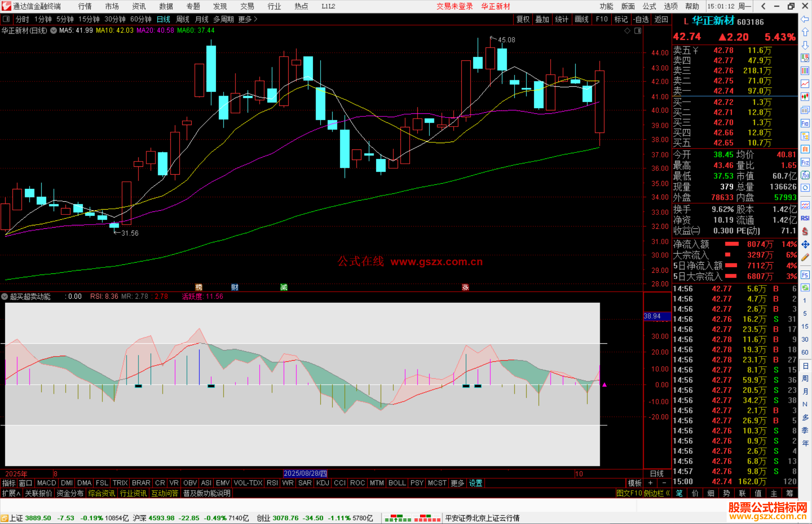This screenshot has height=524, width=812.
Task: Toggle the round button beside 华正新材(日线) label
Action: tap(53, 30)
